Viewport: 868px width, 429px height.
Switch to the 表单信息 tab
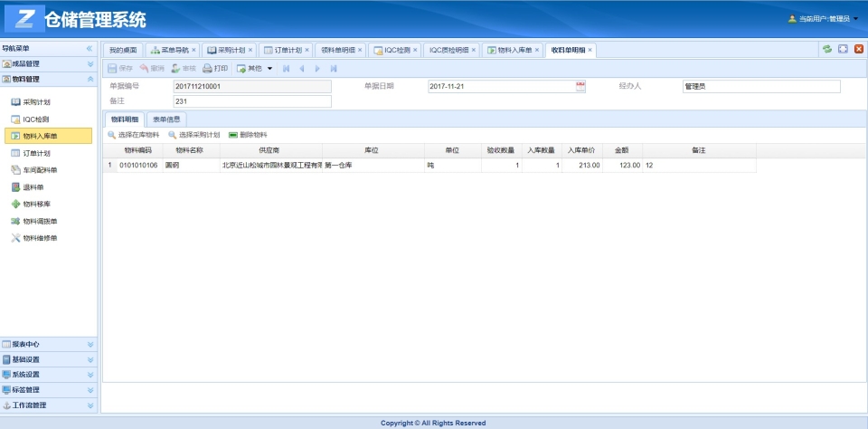pos(166,119)
